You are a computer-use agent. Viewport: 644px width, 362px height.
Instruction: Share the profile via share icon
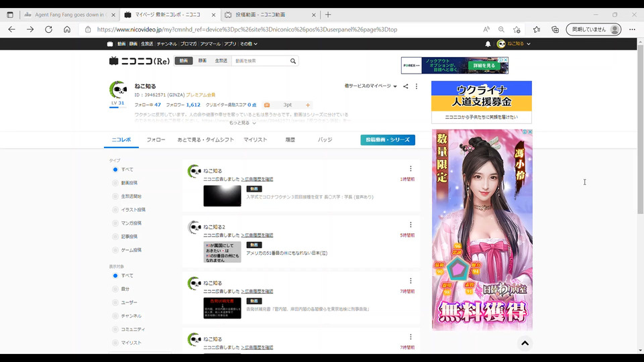click(405, 86)
